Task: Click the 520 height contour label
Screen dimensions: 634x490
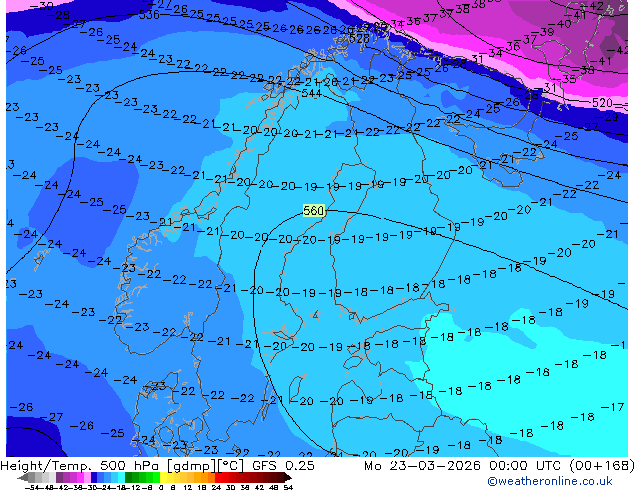Action: pyautogui.click(x=602, y=103)
